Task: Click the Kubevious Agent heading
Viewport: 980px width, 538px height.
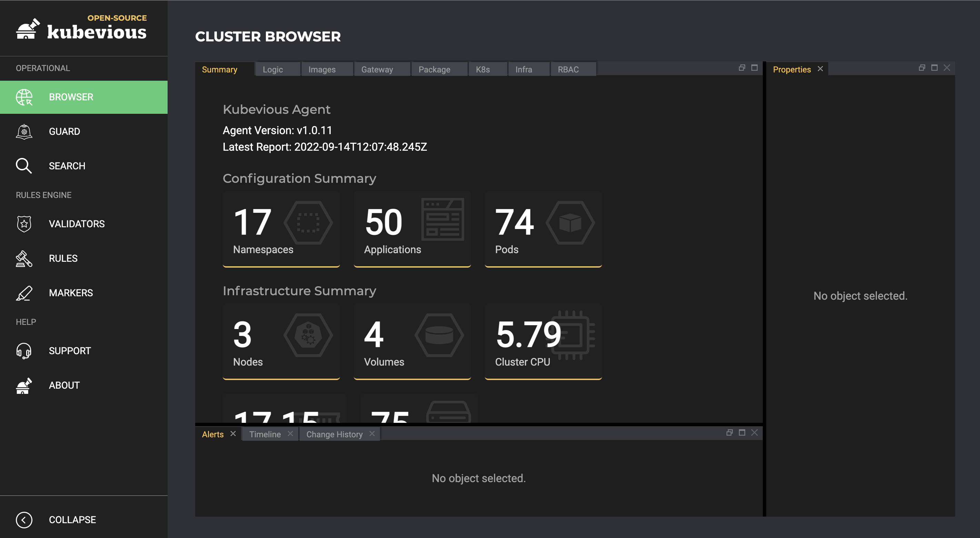Action: [277, 110]
